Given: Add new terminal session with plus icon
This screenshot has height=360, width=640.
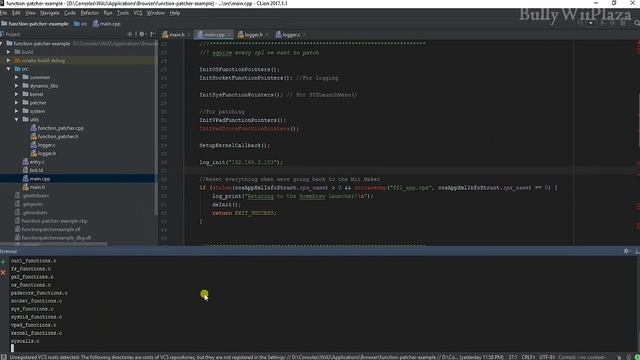Looking at the screenshot, I should click(3, 262).
